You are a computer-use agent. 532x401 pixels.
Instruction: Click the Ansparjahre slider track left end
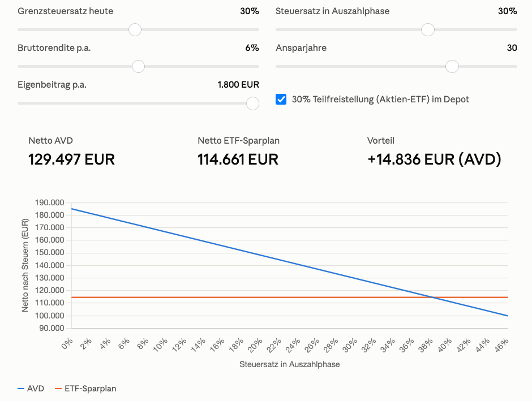point(278,66)
